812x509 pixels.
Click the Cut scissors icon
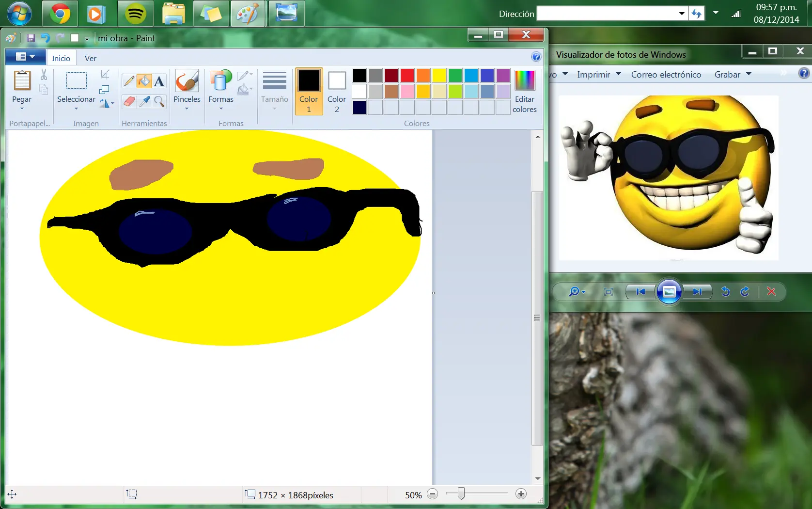coord(44,74)
